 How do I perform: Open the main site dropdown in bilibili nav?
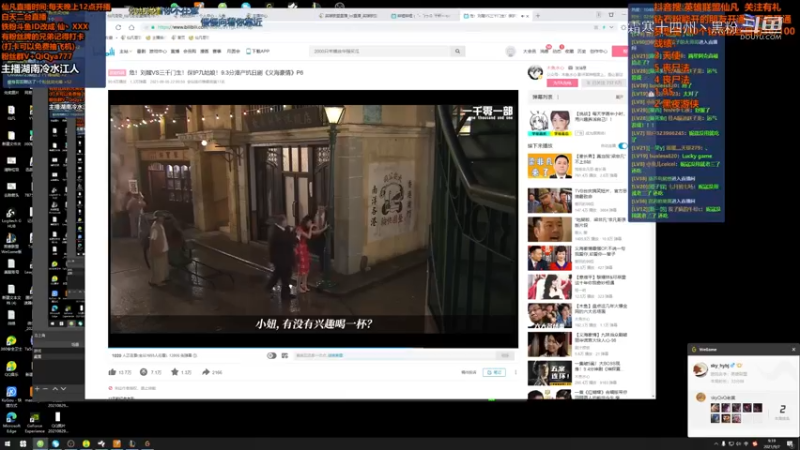click(x=125, y=52)
